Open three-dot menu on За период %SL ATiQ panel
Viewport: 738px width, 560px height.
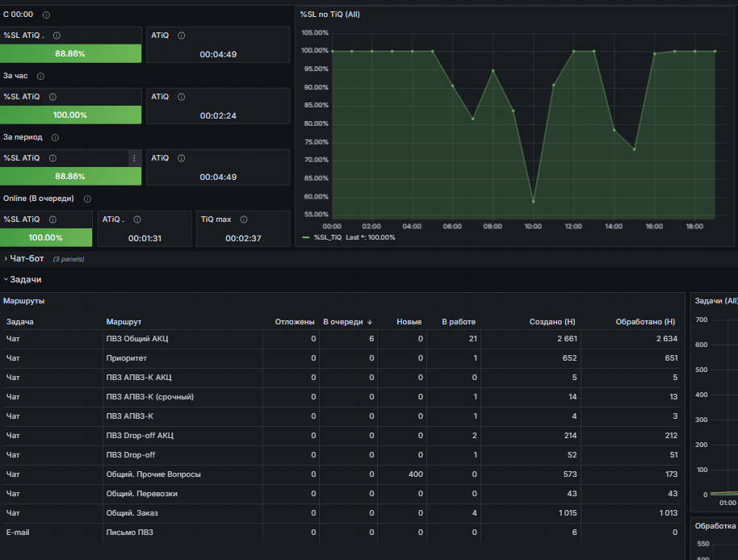134,158
